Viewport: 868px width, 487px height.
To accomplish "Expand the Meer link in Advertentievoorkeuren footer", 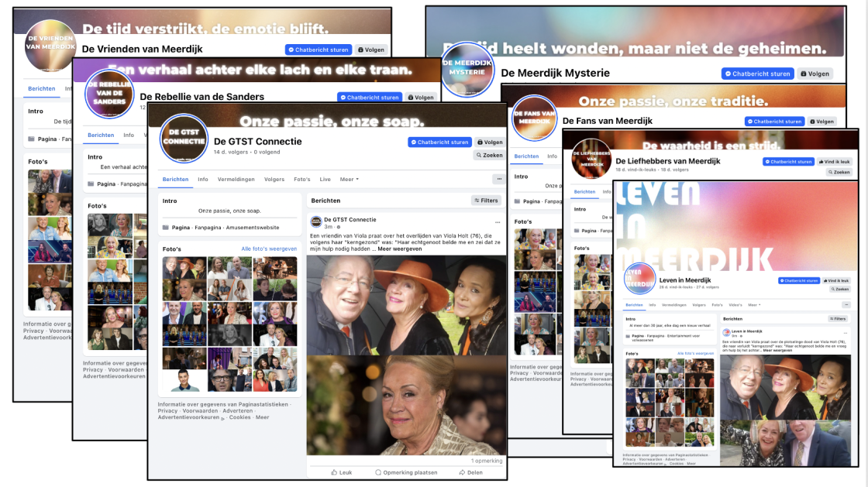I will click(263, 417).
